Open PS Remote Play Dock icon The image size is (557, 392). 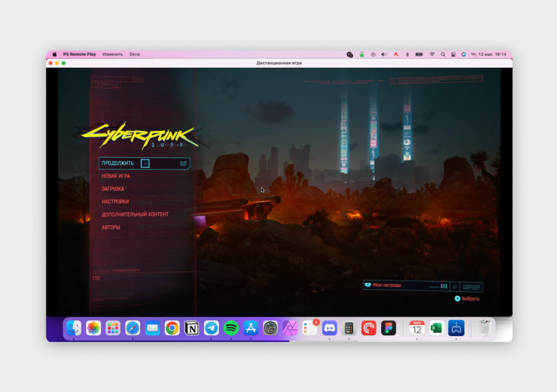coord(456,328)
